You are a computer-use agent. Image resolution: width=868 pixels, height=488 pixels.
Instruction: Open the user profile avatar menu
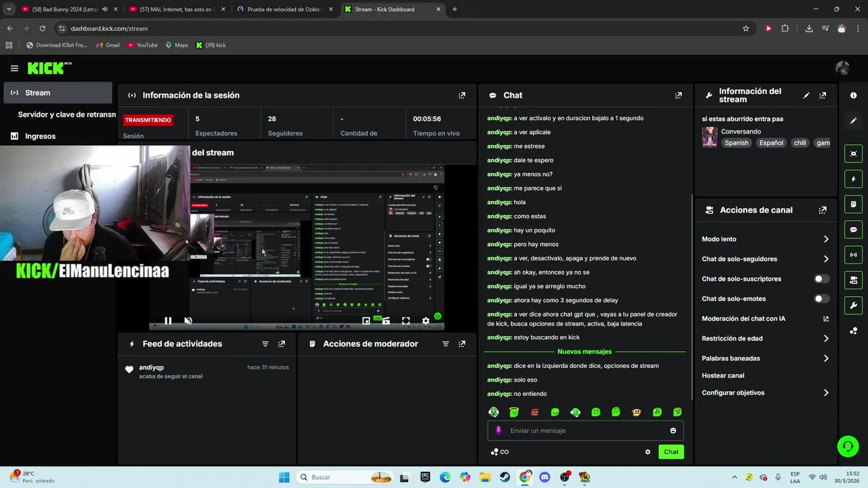[842, 68]
